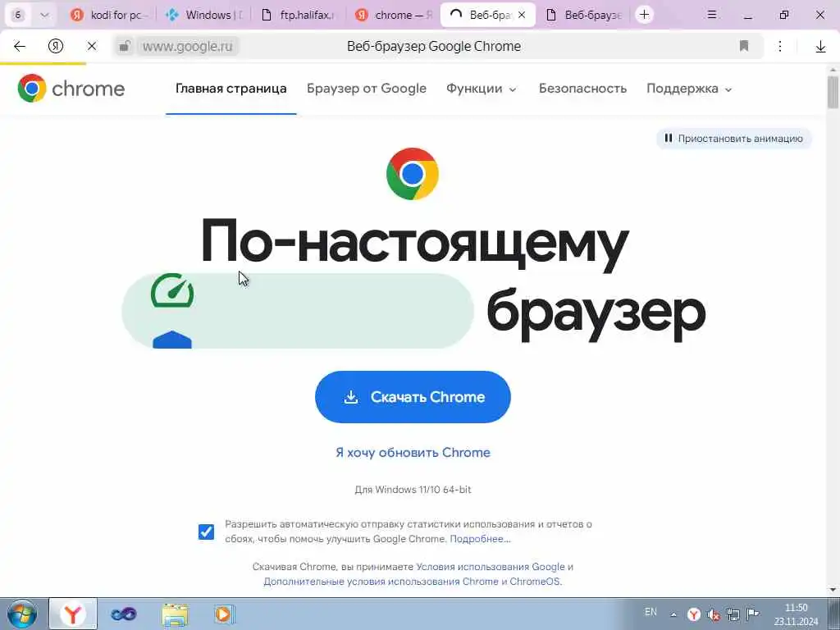Click the 'Для Windows 11/10 64-bit' text
840x630 pixels.
(413, 490)
